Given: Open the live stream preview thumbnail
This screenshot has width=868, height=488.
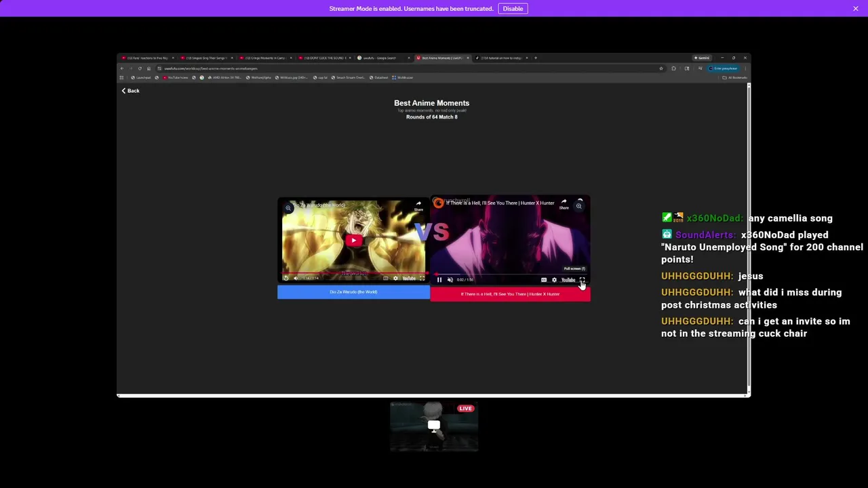Looking at the screenshot, I should [434, 426].
